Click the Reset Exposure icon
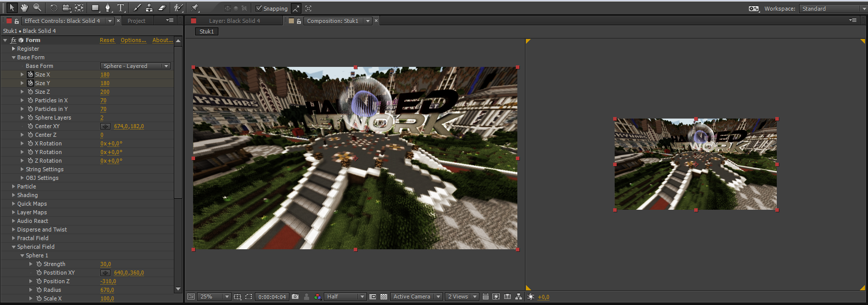This screenshot has width=868, height=305. (x=531, y=297)
